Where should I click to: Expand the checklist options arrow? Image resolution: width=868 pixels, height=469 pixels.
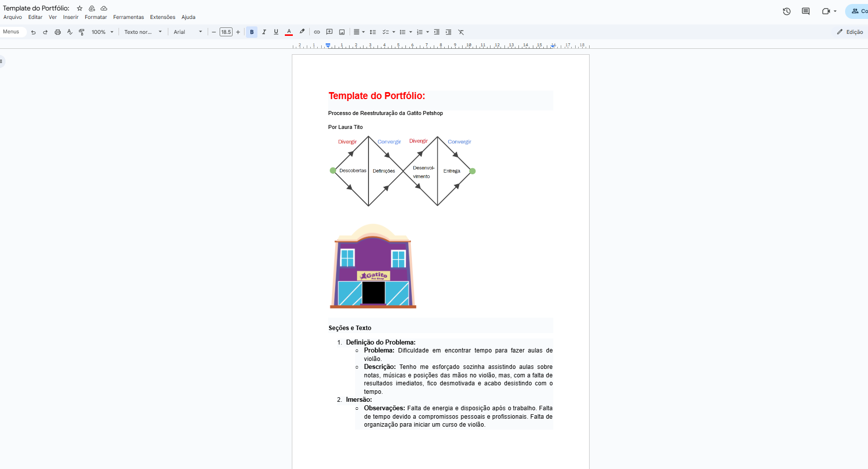pos(394,32)
